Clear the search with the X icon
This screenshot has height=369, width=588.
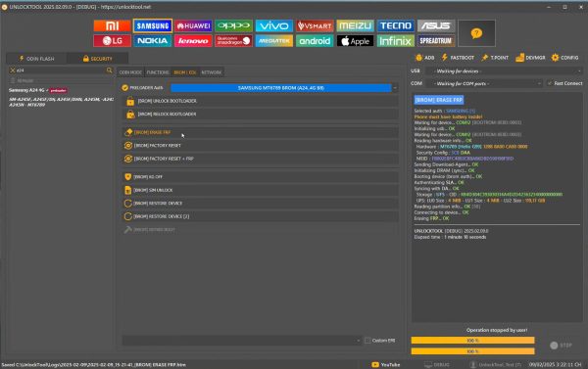pyautogui.click(x=13, y=70)
